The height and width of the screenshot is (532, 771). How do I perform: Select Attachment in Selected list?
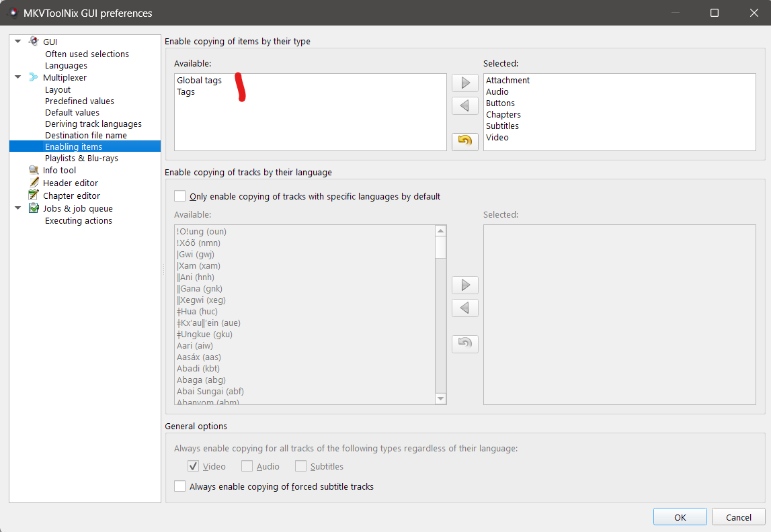(508, 80)
